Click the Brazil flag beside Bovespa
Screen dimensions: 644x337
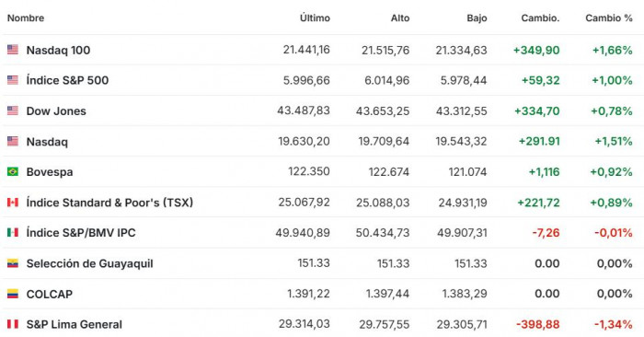(13, 171)
